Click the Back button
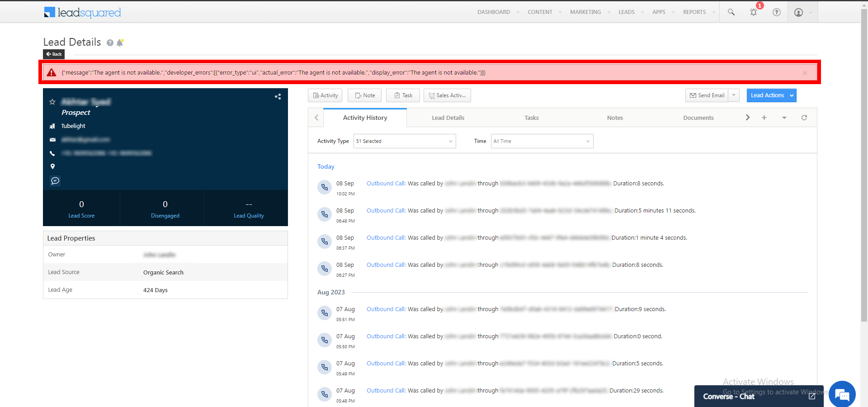The width and height of the screenshot is (868, 407). tap(54, 54)
